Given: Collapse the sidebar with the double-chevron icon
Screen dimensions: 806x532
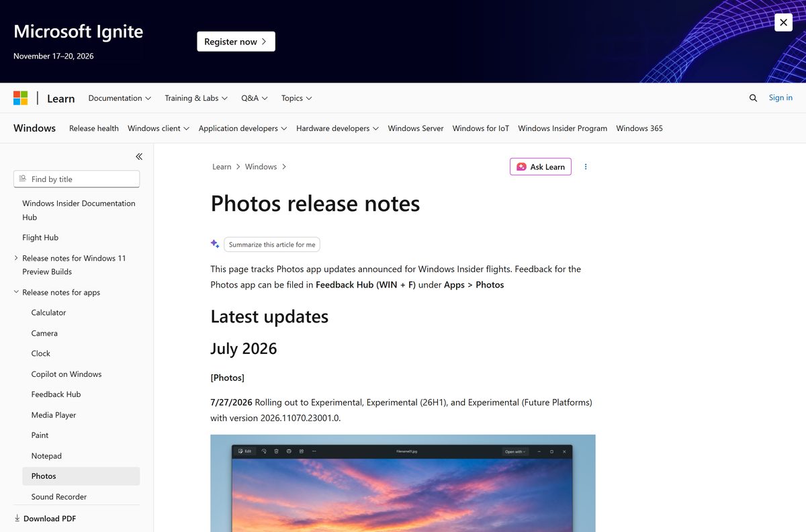Looking at the screenshot, I should pos(139,157).
